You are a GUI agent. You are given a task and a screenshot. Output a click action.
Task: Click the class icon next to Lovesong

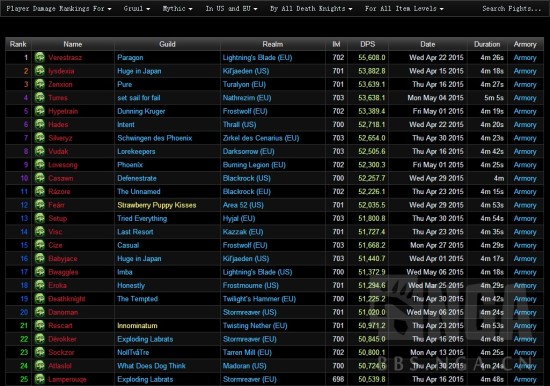(40, 165)
